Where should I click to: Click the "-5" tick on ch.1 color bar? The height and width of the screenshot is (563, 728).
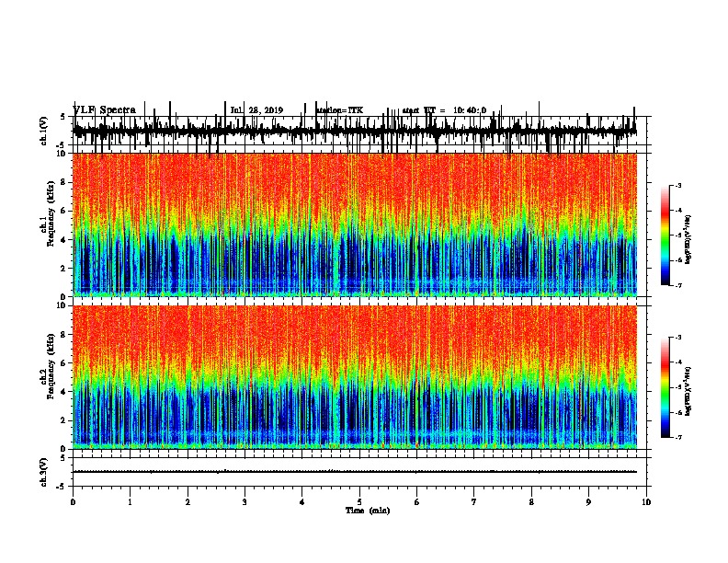[677, 236]
